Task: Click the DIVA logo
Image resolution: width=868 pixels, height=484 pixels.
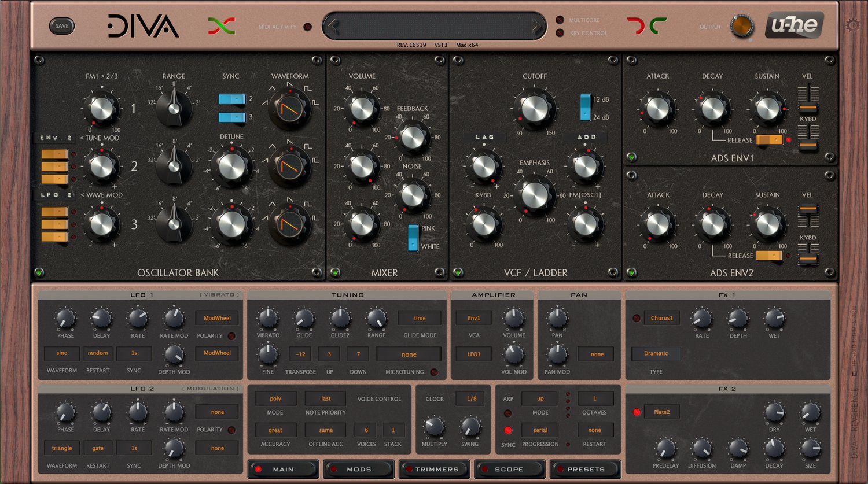Action: 143,26
